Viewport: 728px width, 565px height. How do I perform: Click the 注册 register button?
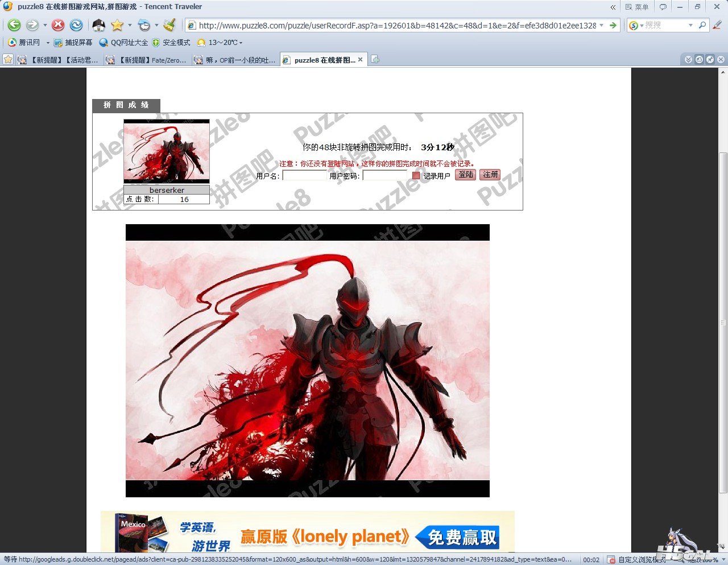pos(490,175)
